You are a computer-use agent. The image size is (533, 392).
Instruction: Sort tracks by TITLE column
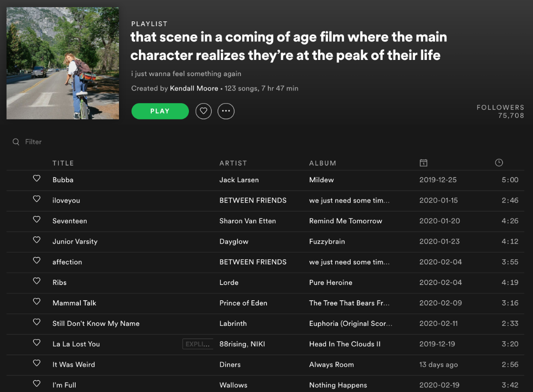click(x=63, y=163)
